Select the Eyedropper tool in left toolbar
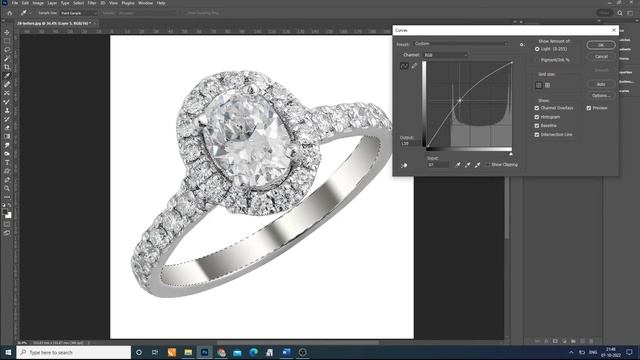This screenshot has height=360, width=640. 7,76
